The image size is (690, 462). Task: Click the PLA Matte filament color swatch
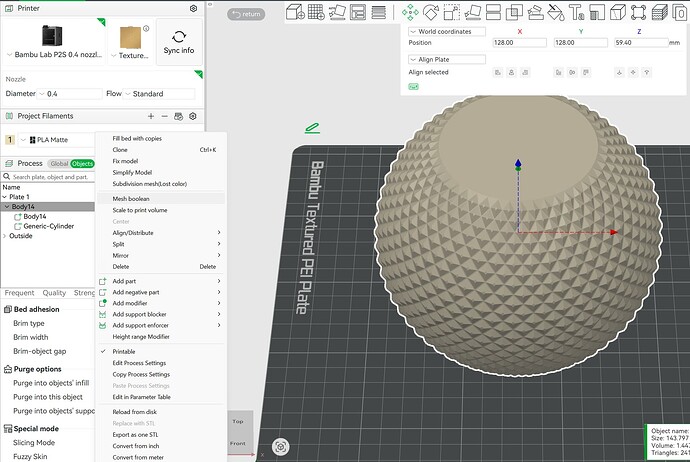10,140
